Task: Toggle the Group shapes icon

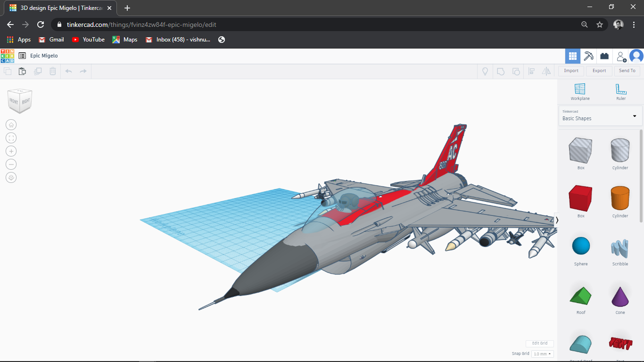Action: click(500, 71)
